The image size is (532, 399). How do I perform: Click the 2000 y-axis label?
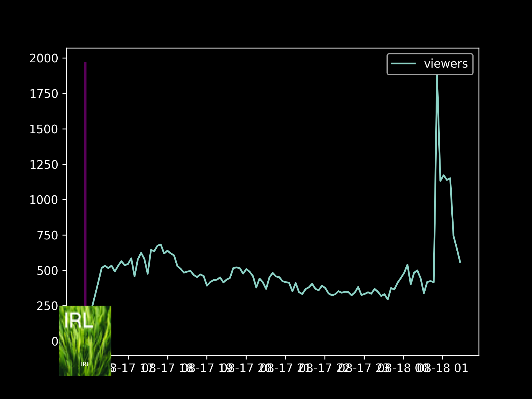click(44, 58)
